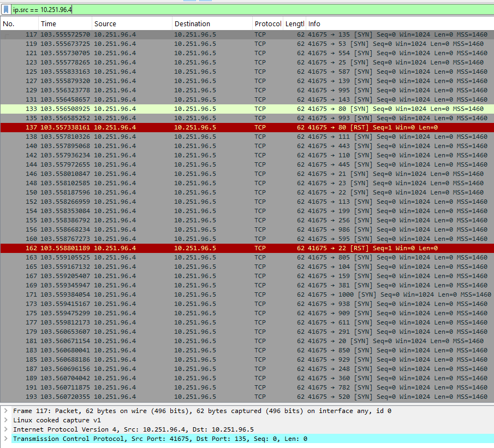The image size is (494, 448).
Task: Select packet 167 SYN to port 159
Action: (247, 276)
